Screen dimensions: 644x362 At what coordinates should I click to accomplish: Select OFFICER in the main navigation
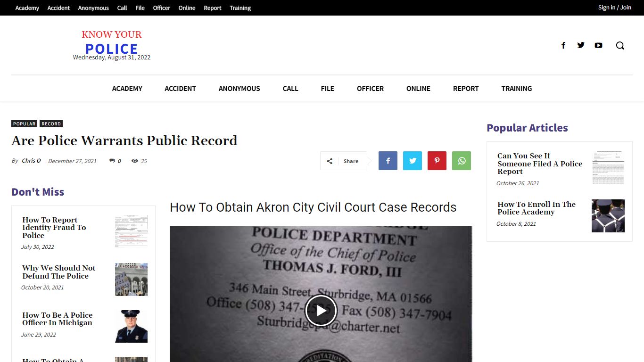[370, 89]
